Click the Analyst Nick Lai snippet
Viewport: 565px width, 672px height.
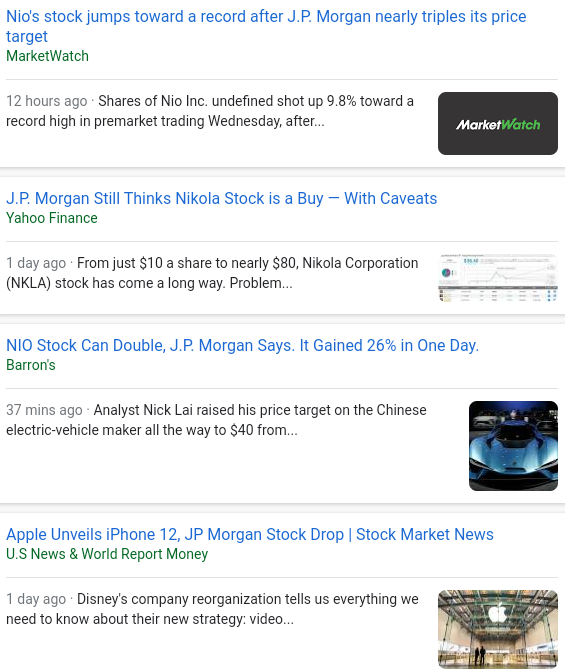pyautogui.click(x=216, y=420)
